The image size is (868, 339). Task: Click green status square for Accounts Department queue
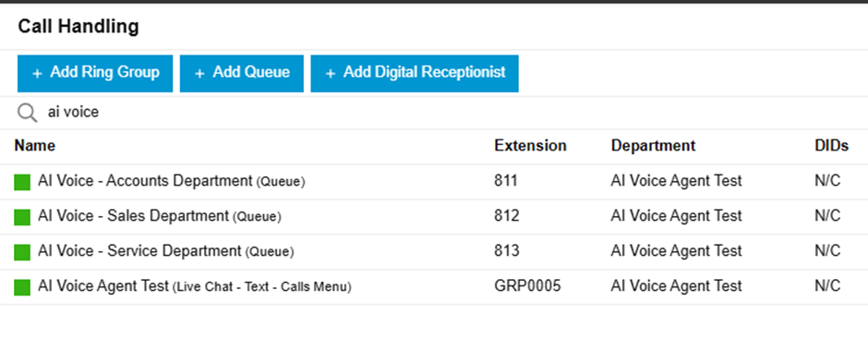(22, 182)
